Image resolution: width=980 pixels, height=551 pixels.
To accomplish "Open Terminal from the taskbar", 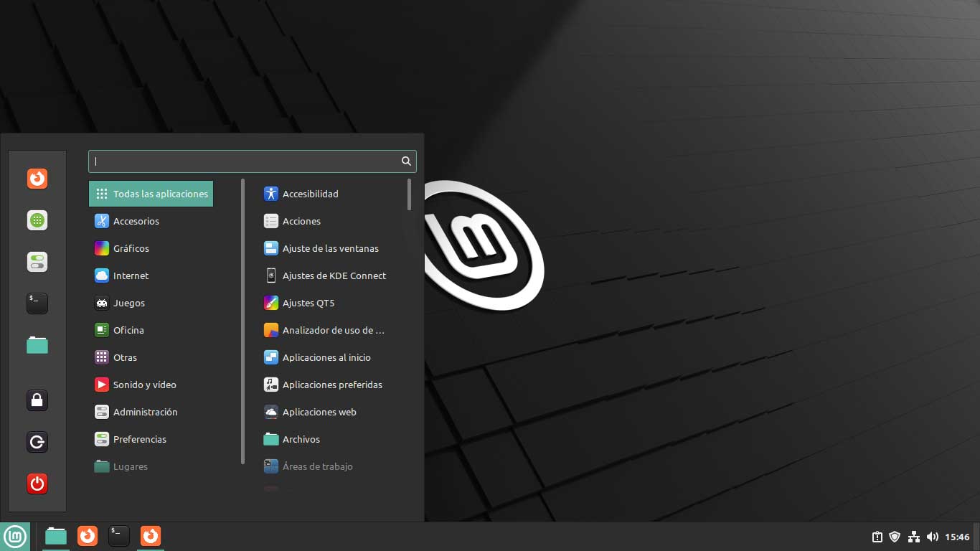I will click(119, 536).
